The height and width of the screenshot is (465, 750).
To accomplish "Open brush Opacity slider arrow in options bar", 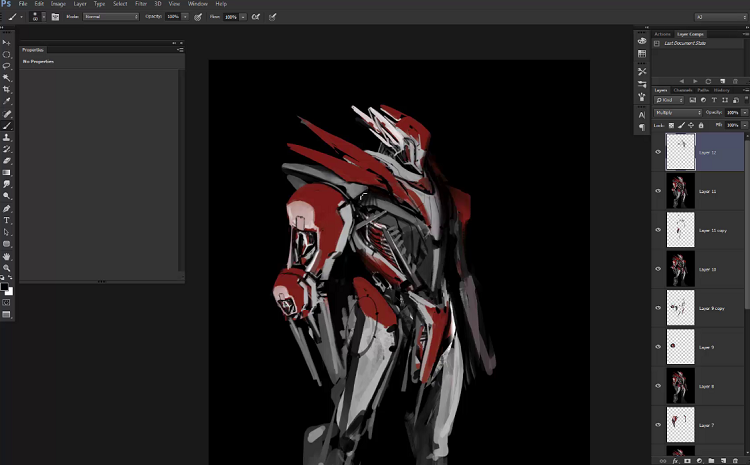I will tap(185, 17).
